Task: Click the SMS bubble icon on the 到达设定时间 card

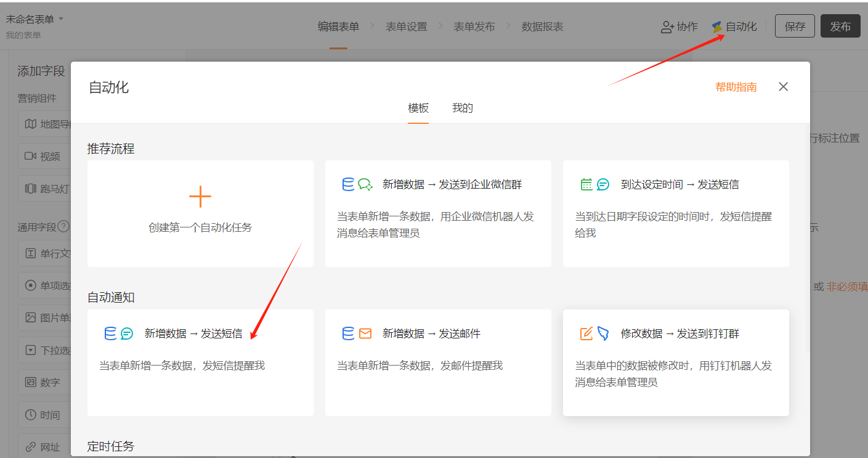Action: tap(603, 184)
